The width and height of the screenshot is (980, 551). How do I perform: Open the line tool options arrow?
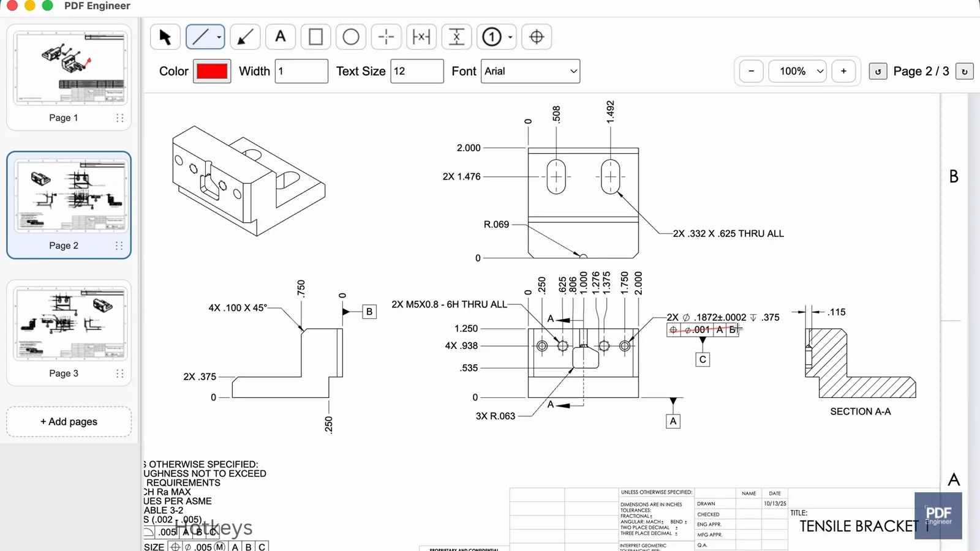(x=219, y=37)
